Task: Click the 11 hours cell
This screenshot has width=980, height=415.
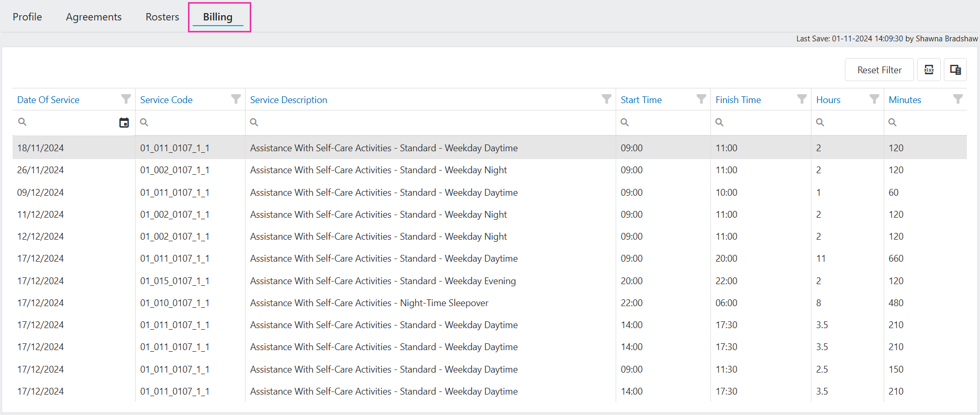Action: coord(821,259)
